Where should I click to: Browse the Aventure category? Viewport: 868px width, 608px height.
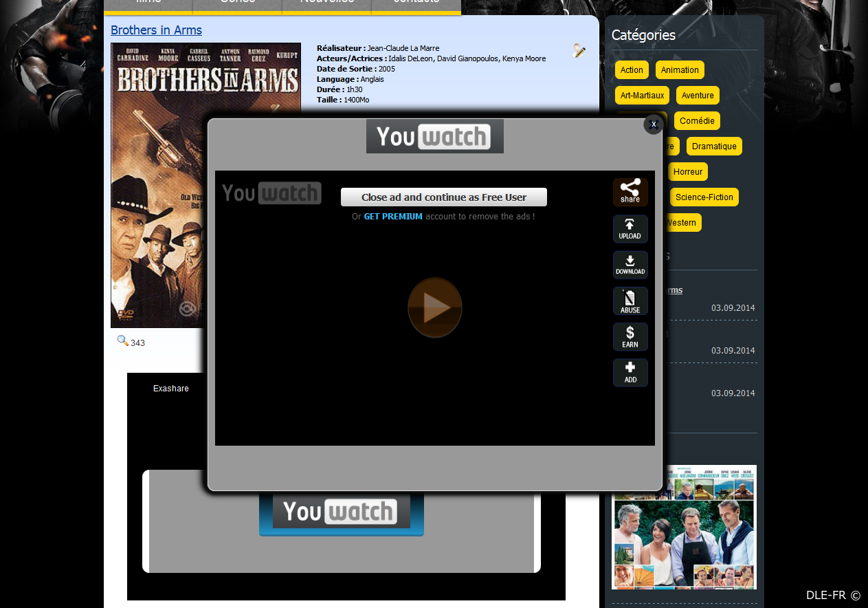698,96
